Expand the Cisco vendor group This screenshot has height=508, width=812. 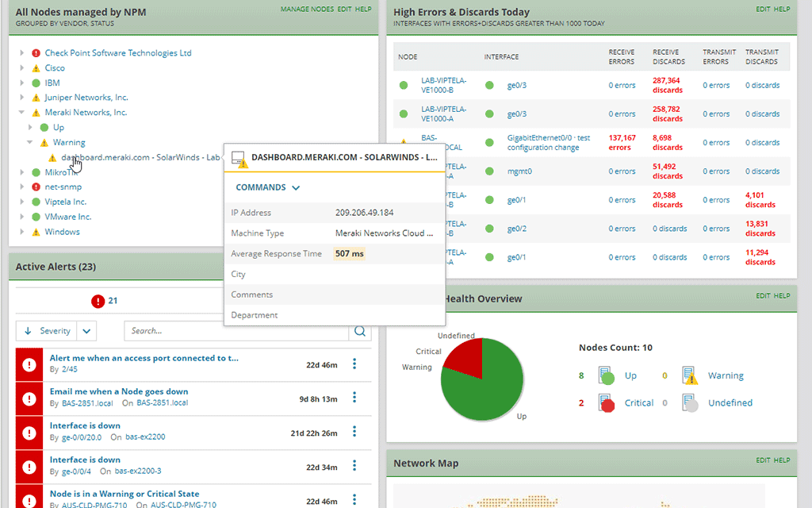22,68
